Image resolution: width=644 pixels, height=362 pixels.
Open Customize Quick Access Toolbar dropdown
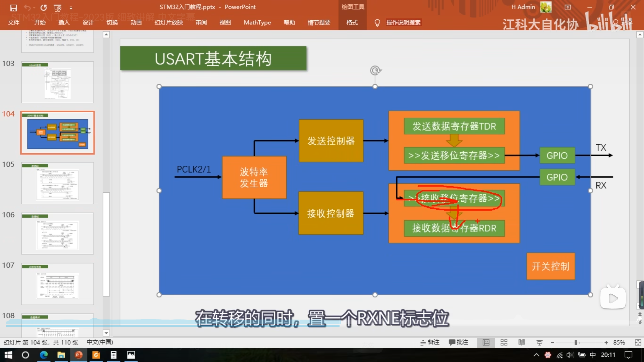[x=71, y=8]
